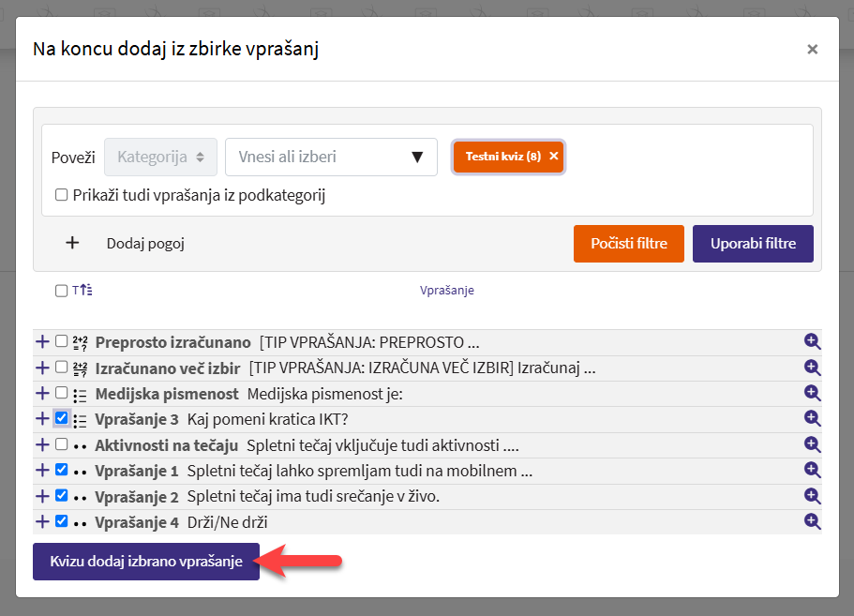The height and width of the screenshot is (616, 854).
Task: Add Izračunano več izbir using plus icon
Action: point(42,368)
